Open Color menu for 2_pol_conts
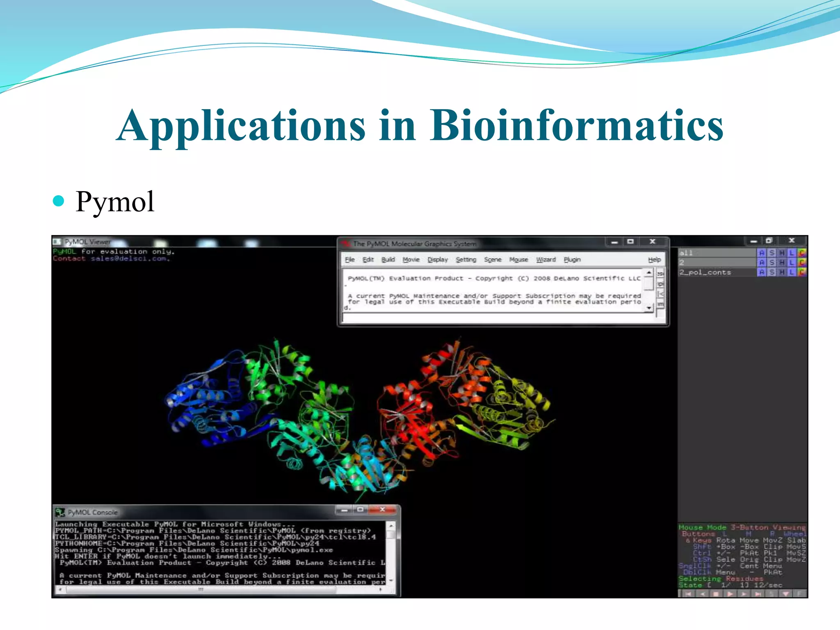This screenshot has height=630, width=840. tap(802, 272)
